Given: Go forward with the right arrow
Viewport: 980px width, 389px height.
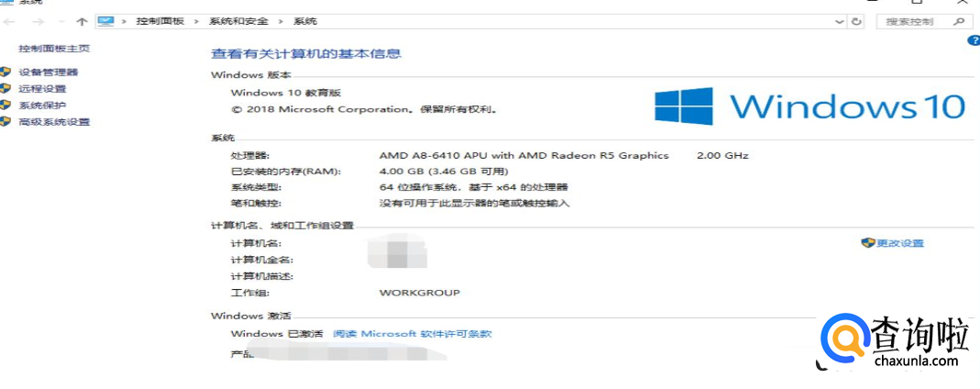Looking at the screenshot, I should tap(38, 22).
